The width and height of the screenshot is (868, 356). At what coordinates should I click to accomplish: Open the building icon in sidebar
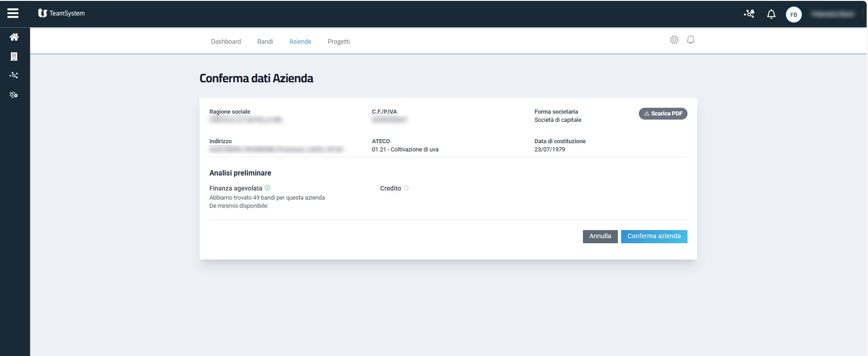[x=14, y=56]
